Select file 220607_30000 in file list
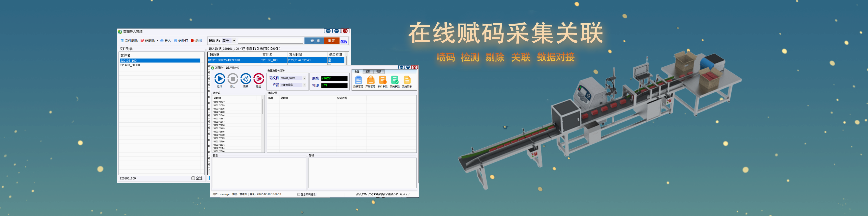868x216 pixels. [x=130, y=65]
